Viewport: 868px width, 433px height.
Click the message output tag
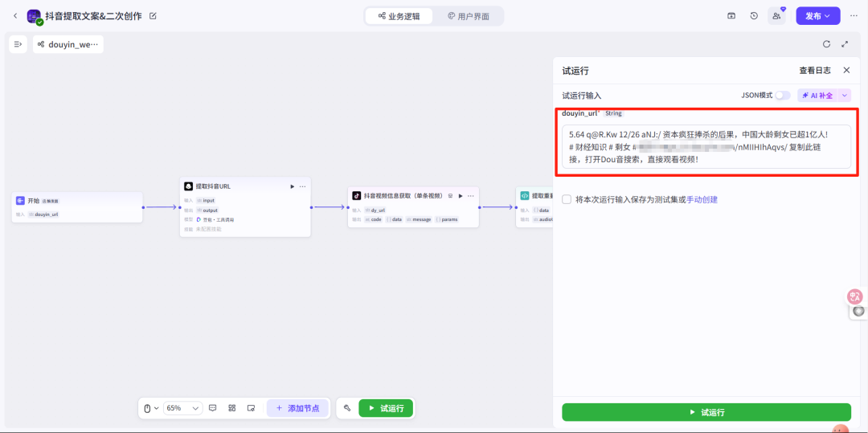419,219
